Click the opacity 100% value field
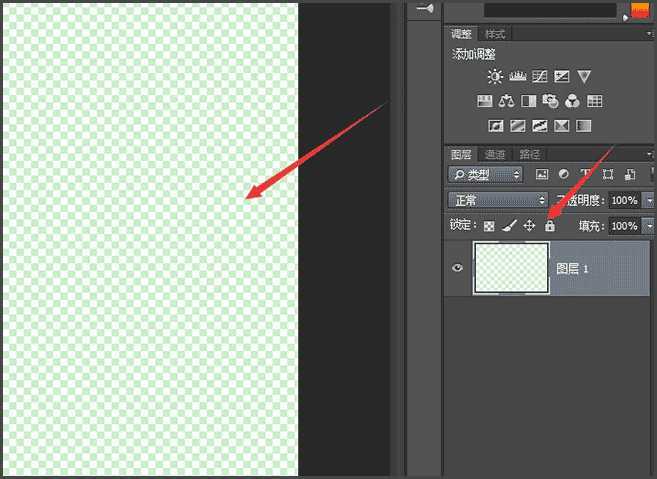Screen dimensions: 657x479 pos(624,201)
